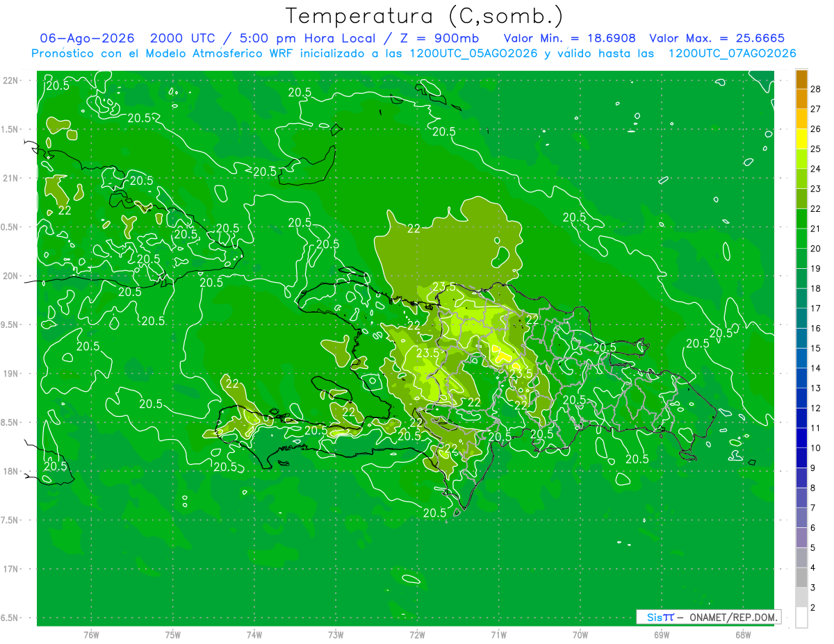The width and height of the screenshot is (834, 644).
Task: Click the "71W" longitude axis label
Action: point(498,635)
